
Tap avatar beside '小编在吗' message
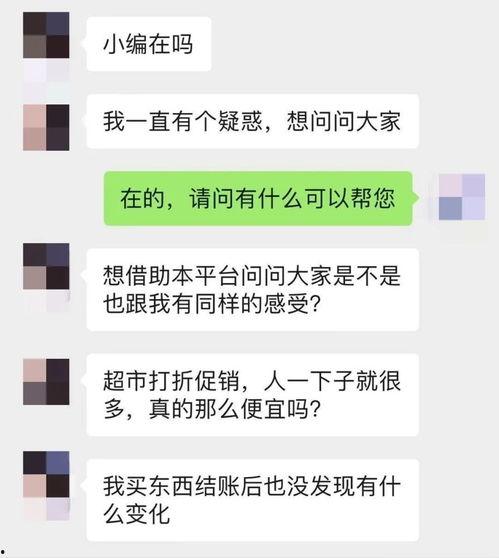point(46,35)
